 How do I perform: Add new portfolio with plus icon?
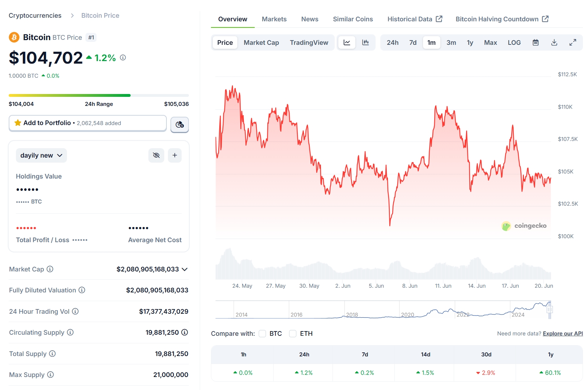[175, 155]
